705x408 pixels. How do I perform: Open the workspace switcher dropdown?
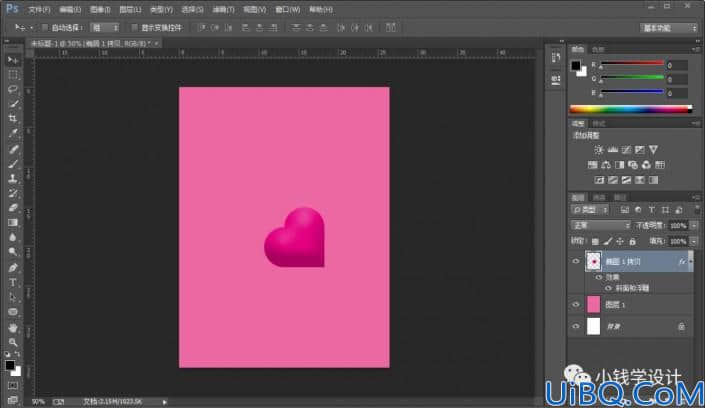(669, 28)
